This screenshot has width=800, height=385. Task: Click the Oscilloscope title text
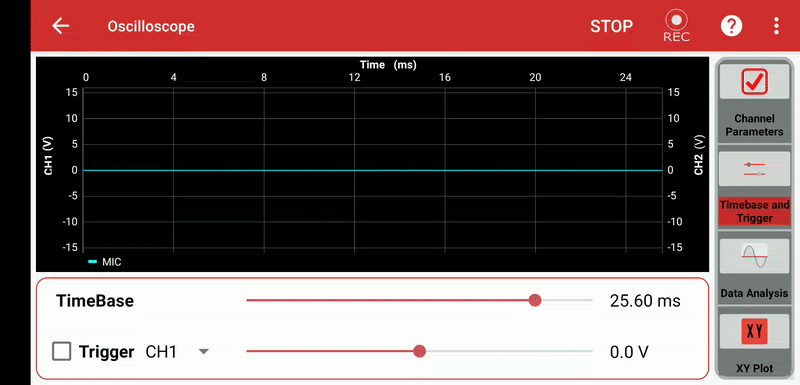151,27
